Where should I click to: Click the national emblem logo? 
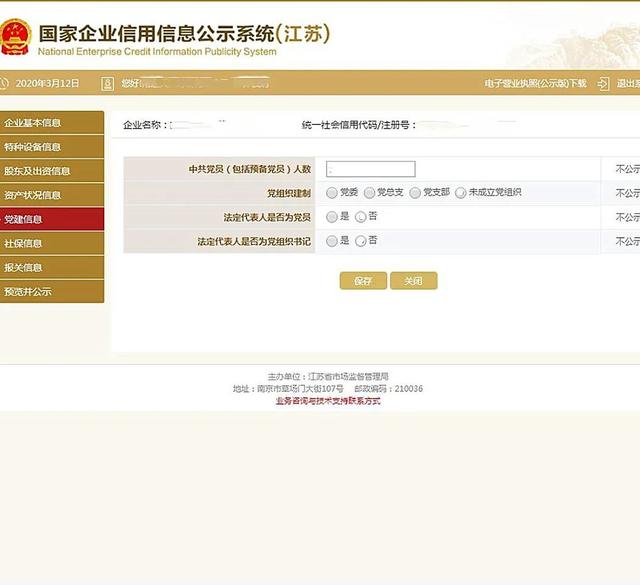click(15, 37)
